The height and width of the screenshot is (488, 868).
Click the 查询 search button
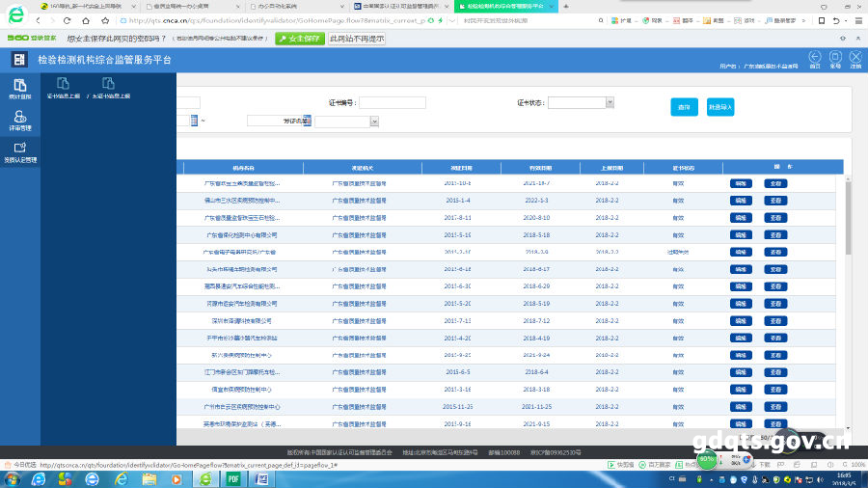coord(684,107)
